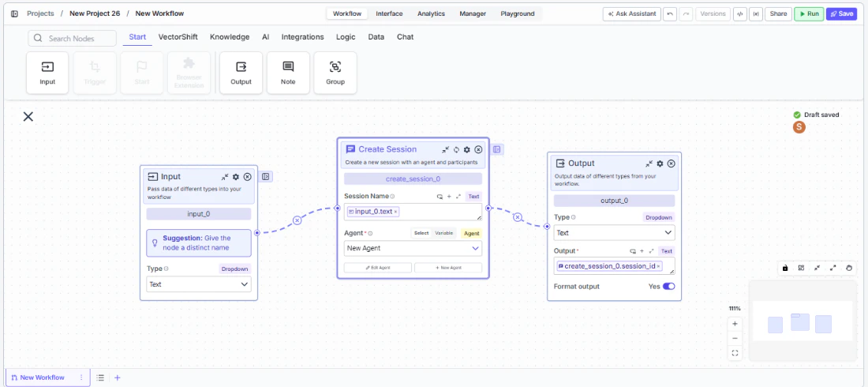
Task: Switch to the Analytics tab
Action: coord(431,14)
